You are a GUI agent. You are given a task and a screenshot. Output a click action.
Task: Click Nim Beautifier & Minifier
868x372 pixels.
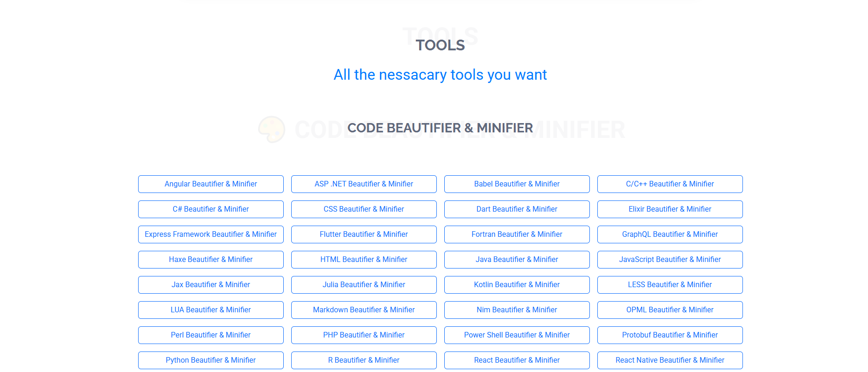pyautogui.click(x=517, y=310)
